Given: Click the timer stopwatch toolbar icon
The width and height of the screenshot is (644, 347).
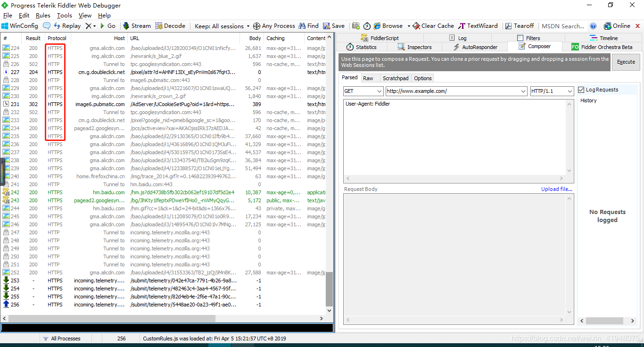Looking at the screenshot, I should [x=367, y=26].
